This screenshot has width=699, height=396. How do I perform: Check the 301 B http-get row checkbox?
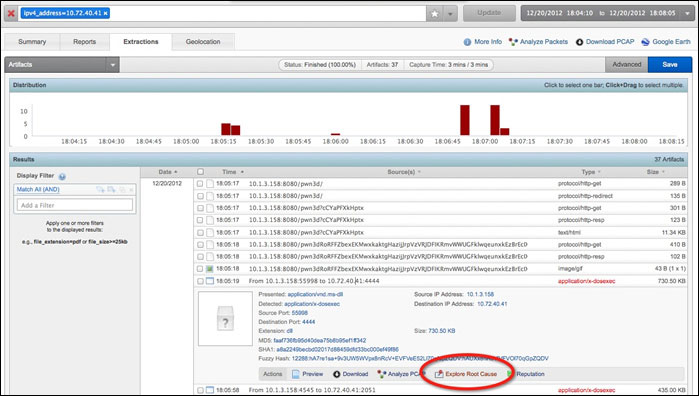[200, 208]
